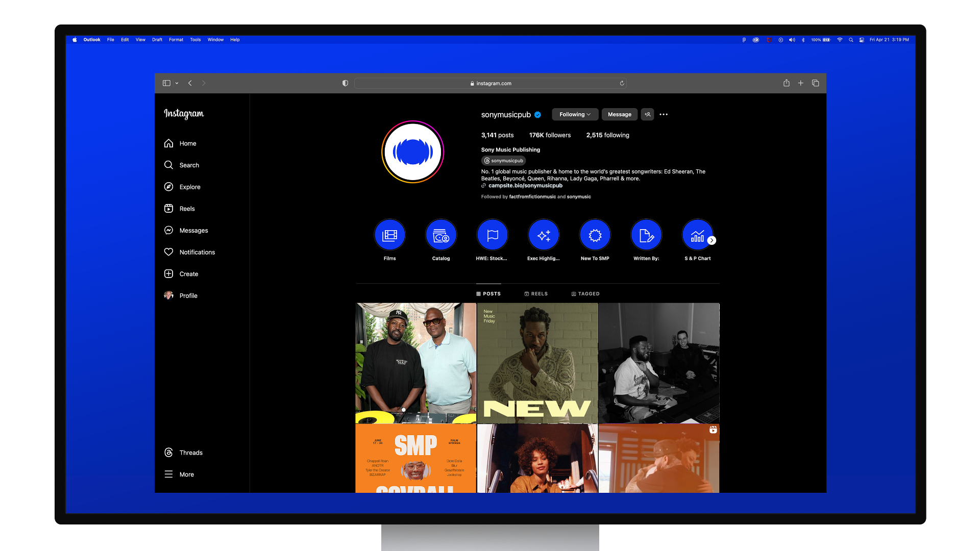This screenshot has width=980, height=551.
Task: Open the Draft menu
Action: tap(157, 40)
